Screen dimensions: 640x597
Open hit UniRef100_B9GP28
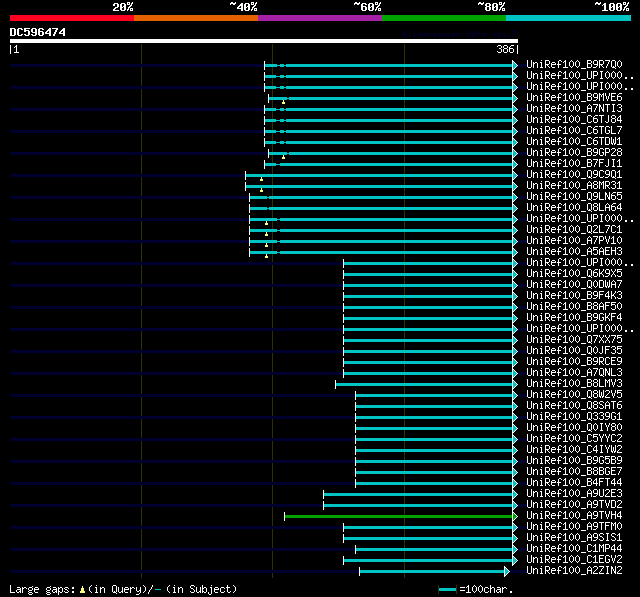pyautogui.click(x=574, y=153)
